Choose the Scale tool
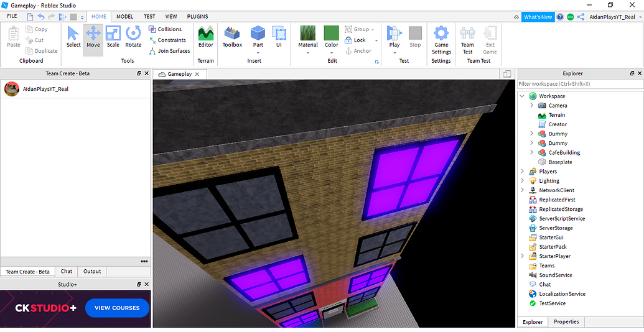Screen dimensions: 644x332 (113, 37)
